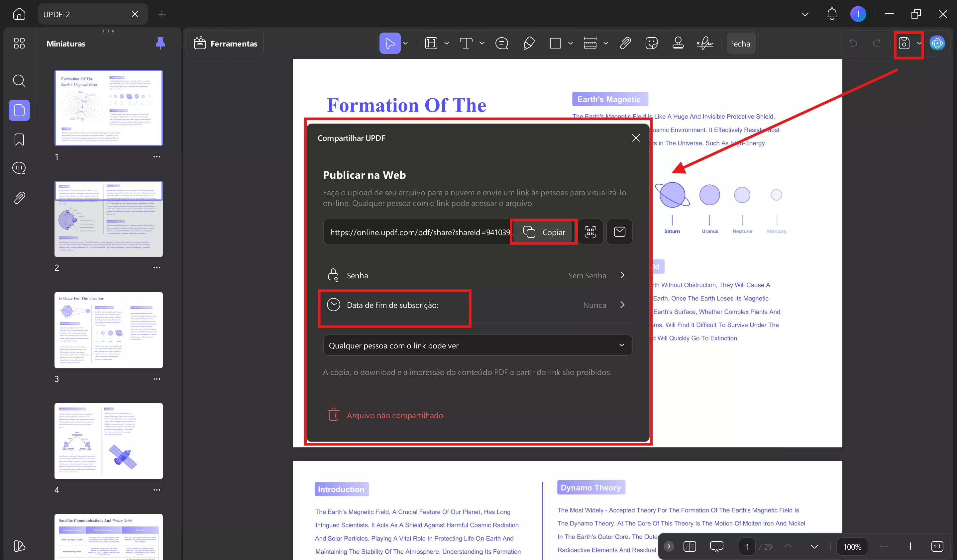Start slideshow presentation icon
The height and width of the screenshot is (560, 957).
(x=716, y=546)
